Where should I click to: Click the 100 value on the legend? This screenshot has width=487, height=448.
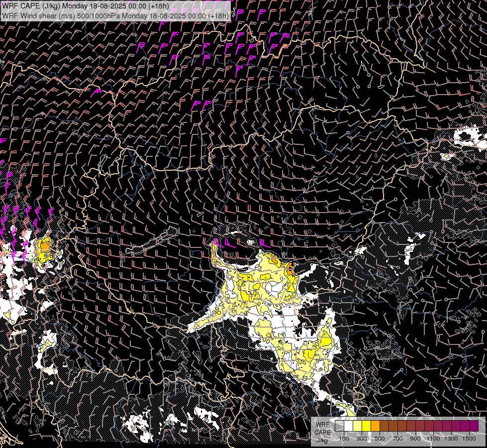(x=344, y=439)
